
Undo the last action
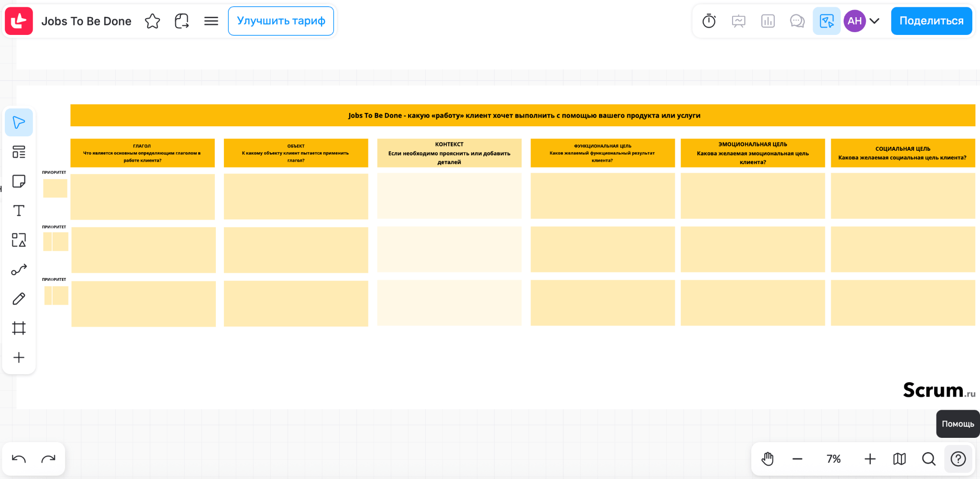[19, 459]
